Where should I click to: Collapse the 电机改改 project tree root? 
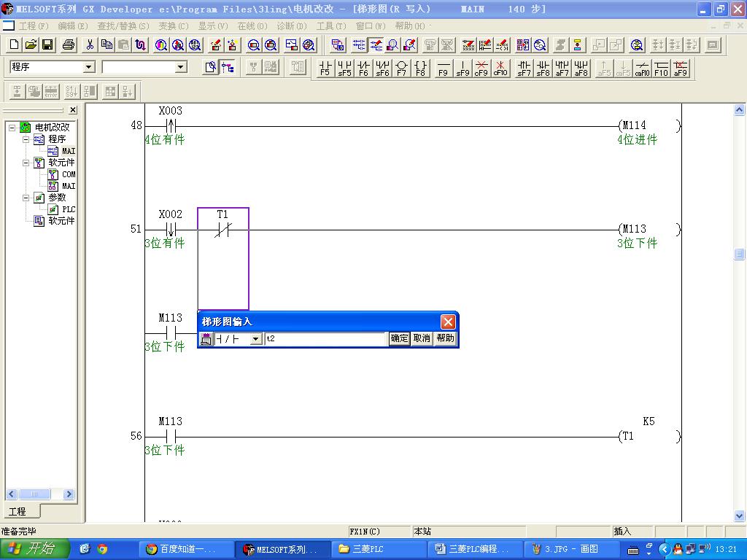click(x=12, y=128)
